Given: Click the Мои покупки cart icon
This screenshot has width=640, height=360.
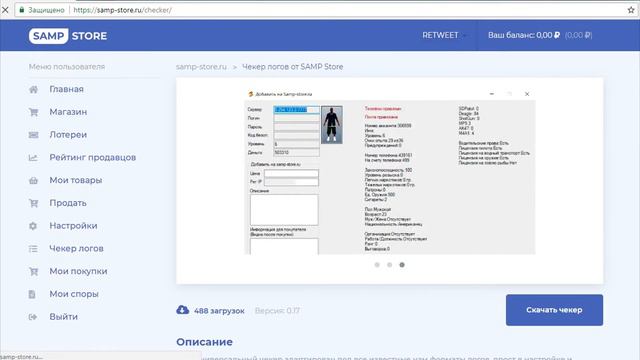Looking at the screenshot, I should click(x=33, y=271).
